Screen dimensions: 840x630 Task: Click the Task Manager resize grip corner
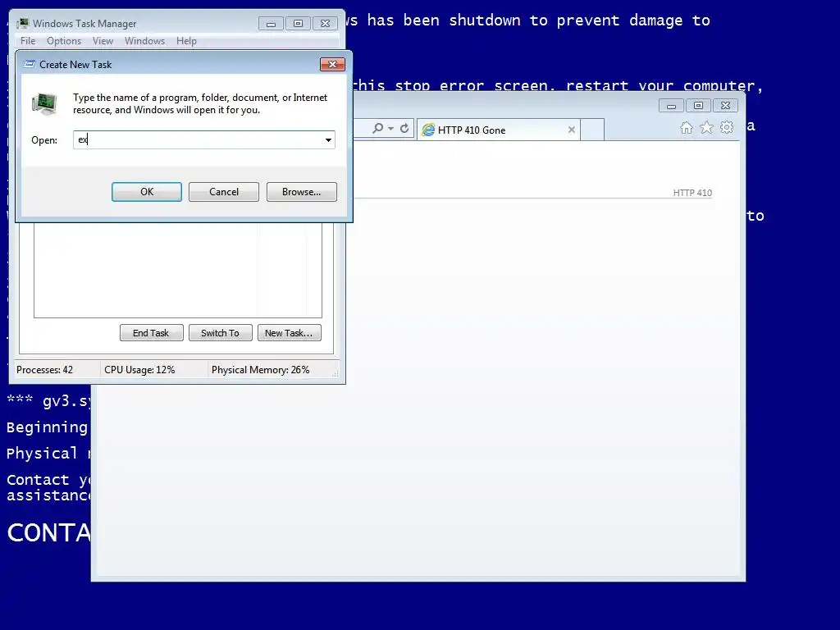click(336, 374)
